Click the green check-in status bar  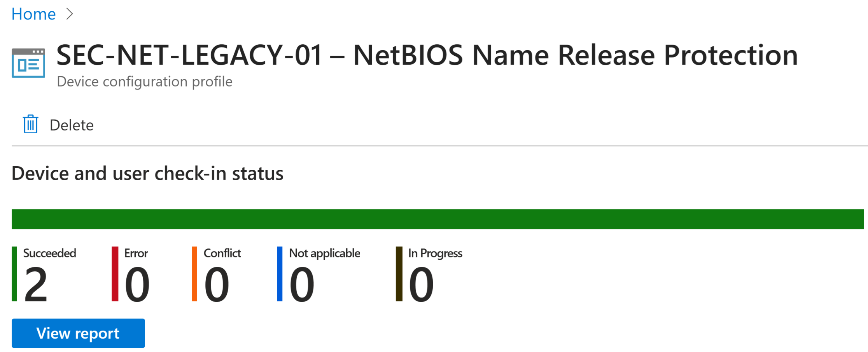point(438,219)
